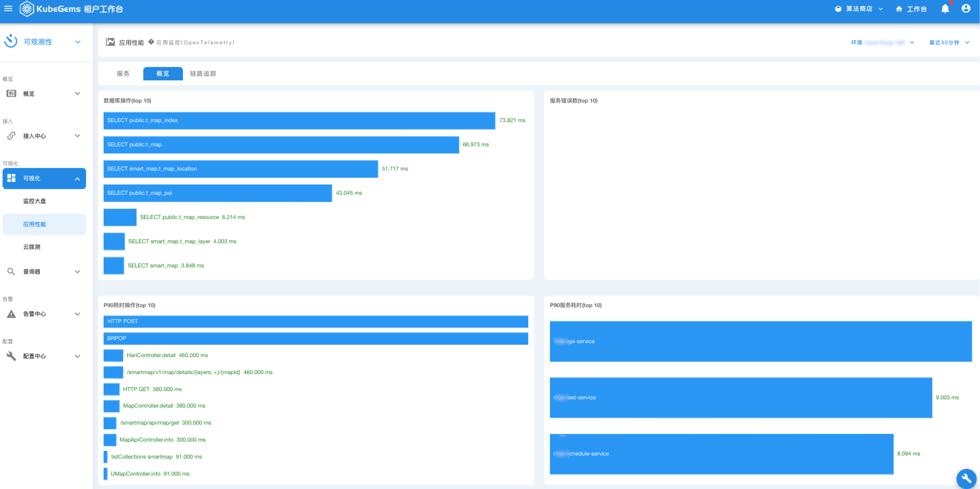Expand the observability module dropdown
This screenshot has height=489, width=980.
(78, 42)
